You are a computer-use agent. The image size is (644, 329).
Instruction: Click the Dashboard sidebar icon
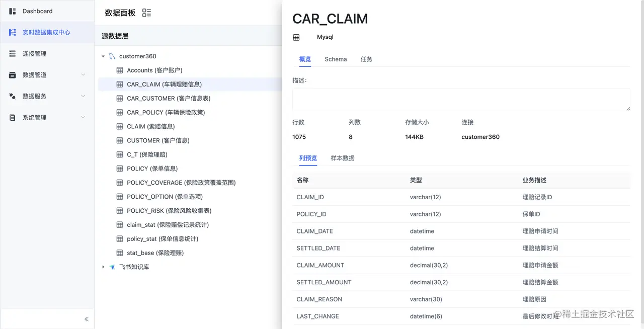pyautogui.click(x=13, y=11)
